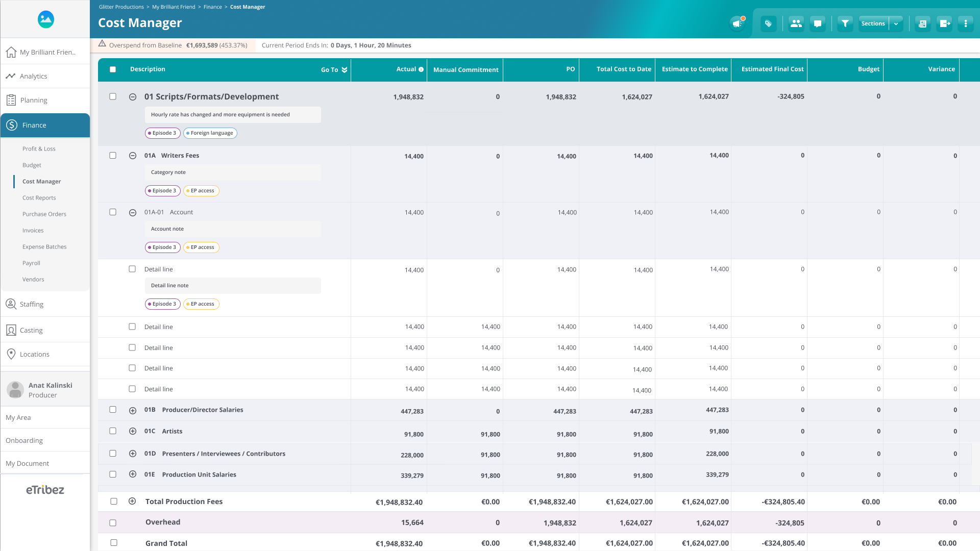This screenshot has height=551, width=980.
Task: Open Cost Reports in the sidebar
Action: click(39, 198)
